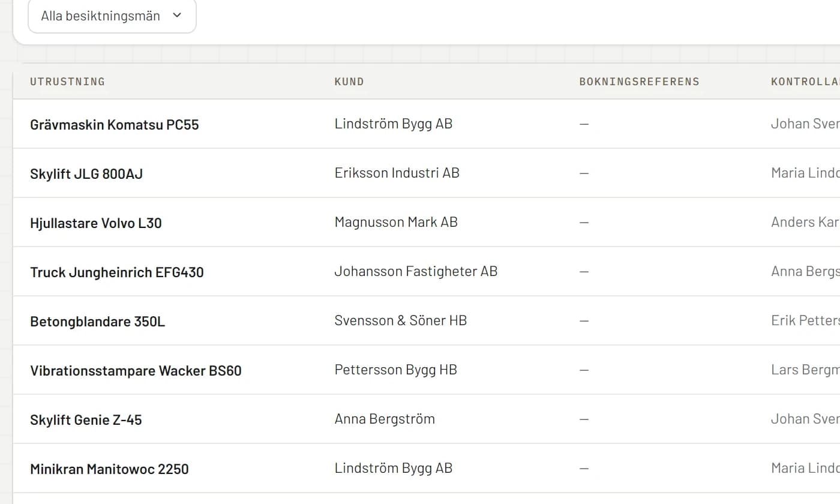Viewport: 840px width, 504px height.
Task: Select inspector name in Truck Jungheinrich row
Action: click(x=805, y=271)
